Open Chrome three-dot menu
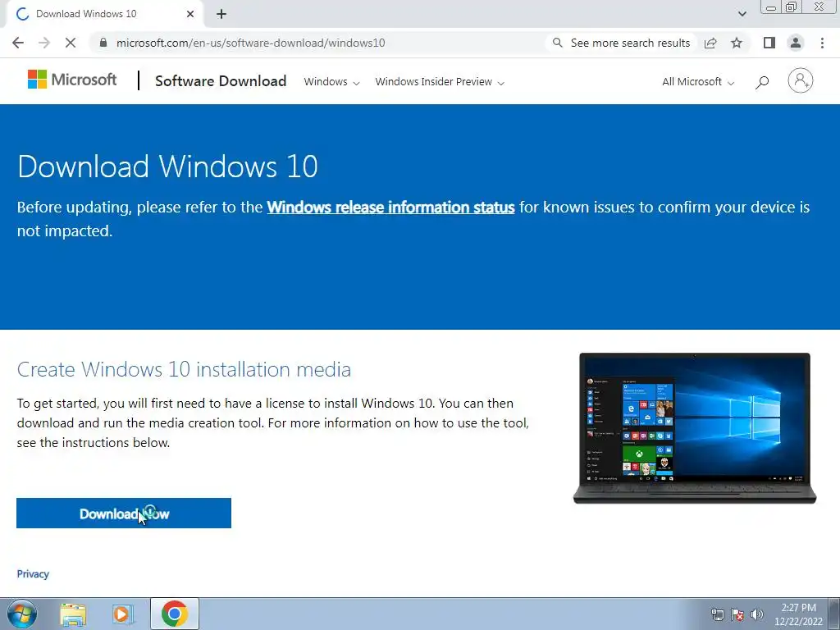 click(x=822, y=43)
